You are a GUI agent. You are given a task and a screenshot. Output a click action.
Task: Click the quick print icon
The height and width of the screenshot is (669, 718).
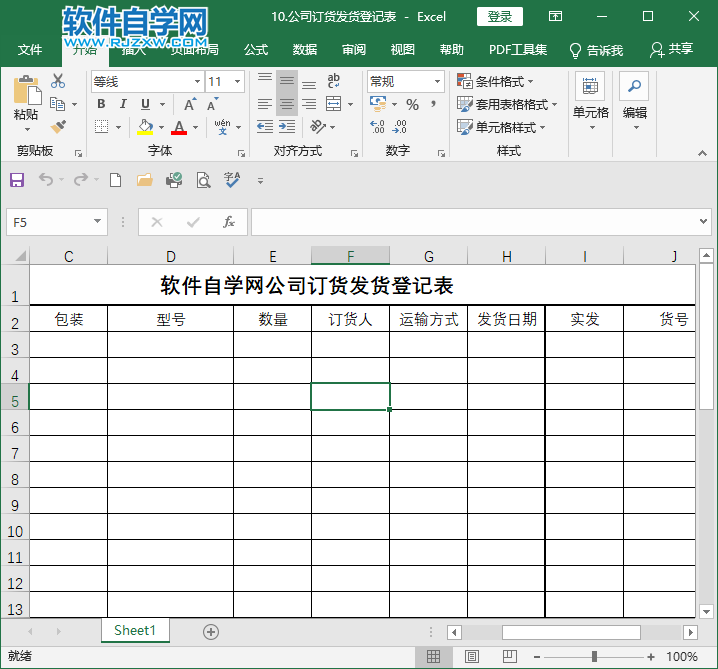click(174, 180)
